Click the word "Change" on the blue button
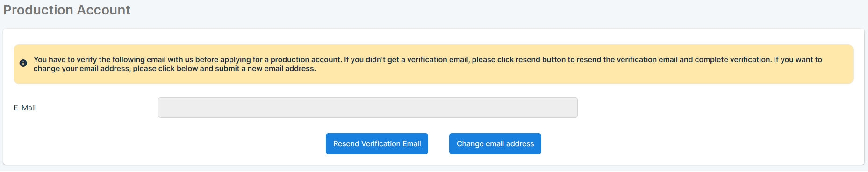The width and height of the screenshot is (868, 172). pos(470,143)
